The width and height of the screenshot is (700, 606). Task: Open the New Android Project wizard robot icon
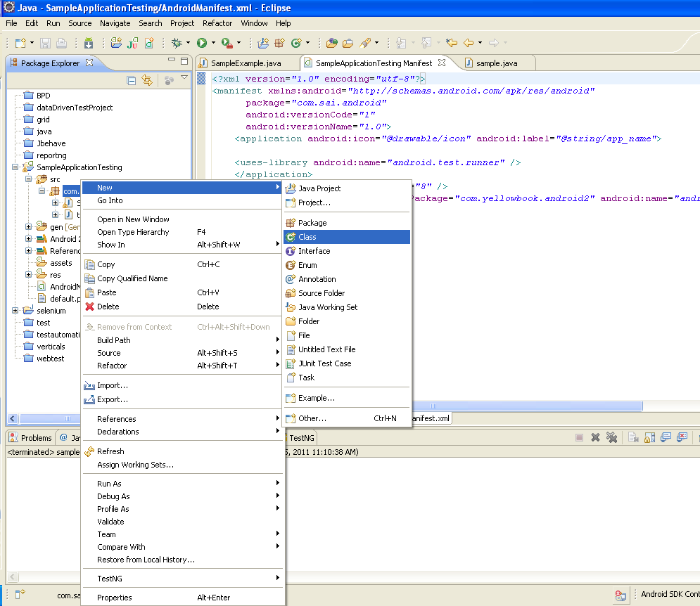88,44
